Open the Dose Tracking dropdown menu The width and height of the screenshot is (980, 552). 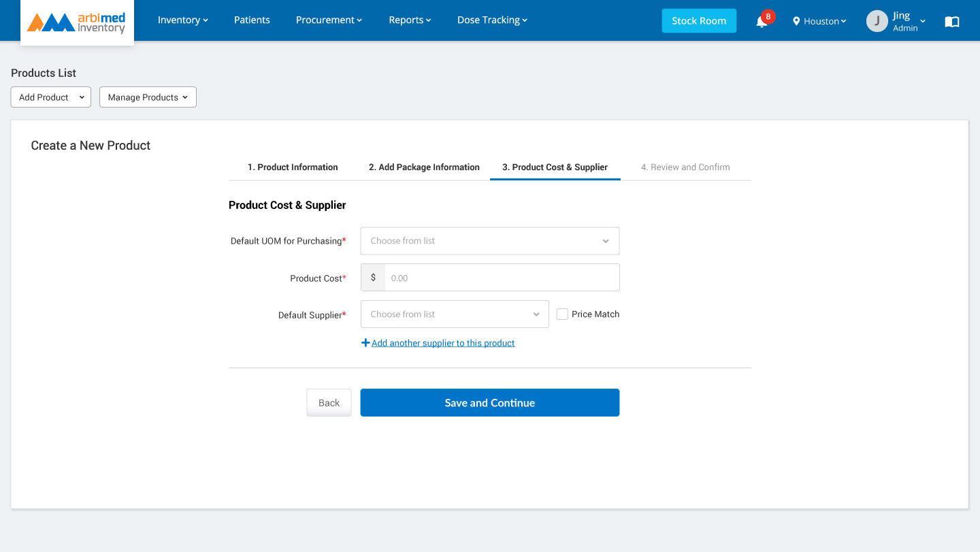coord(492,20)
